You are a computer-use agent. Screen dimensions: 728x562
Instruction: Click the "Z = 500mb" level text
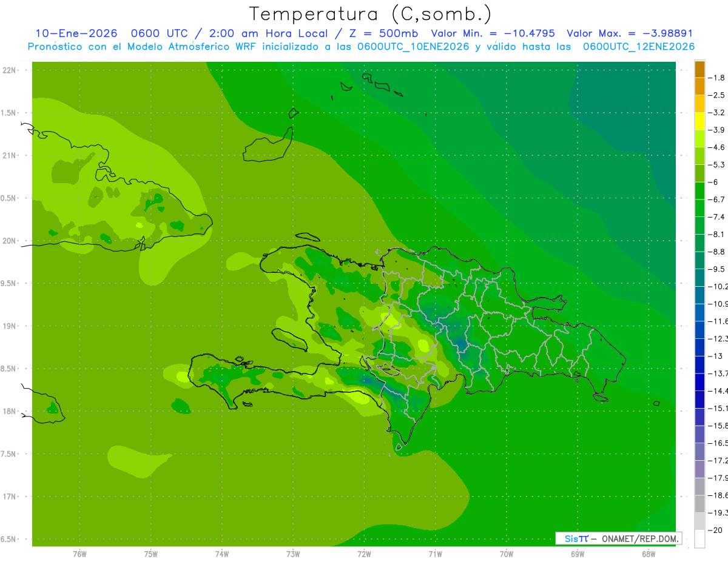pyautogui.click(x=385, y=33)
